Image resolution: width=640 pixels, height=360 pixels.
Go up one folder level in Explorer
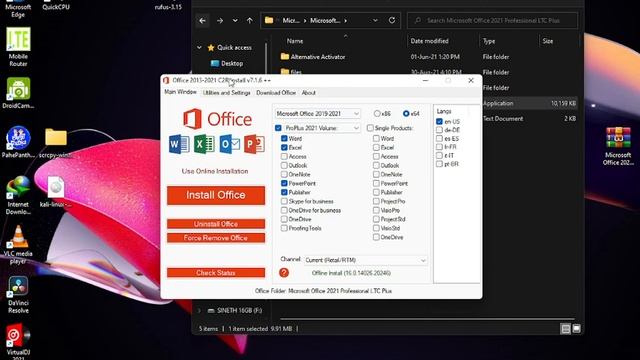click(x=249, y=20)
